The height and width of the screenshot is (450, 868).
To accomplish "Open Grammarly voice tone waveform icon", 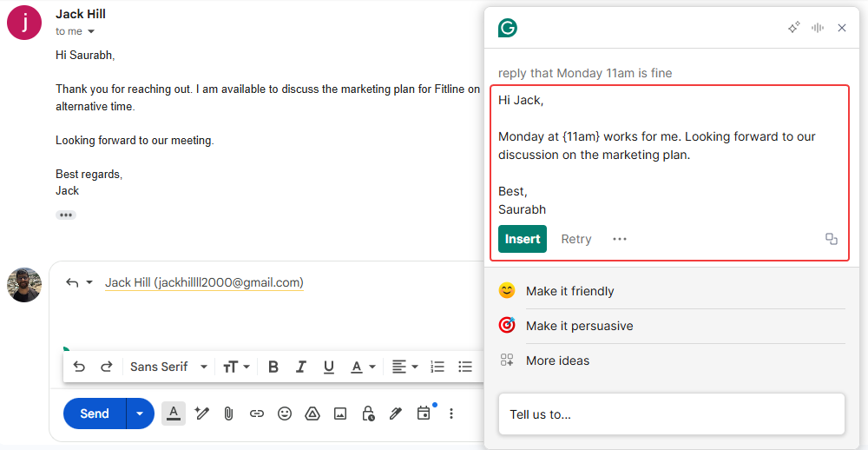I will click(818, 28).
